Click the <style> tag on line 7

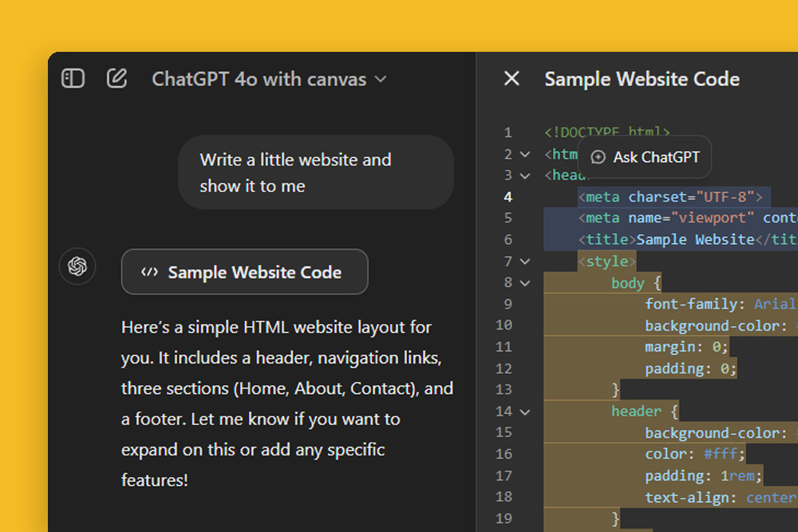click(607, 262)
